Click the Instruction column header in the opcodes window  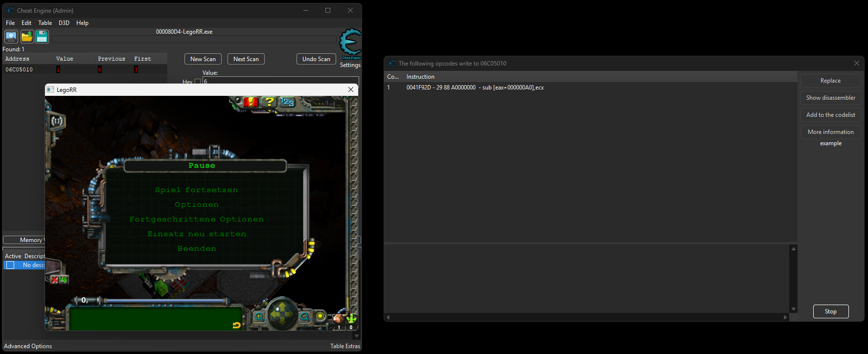[600, 77]
